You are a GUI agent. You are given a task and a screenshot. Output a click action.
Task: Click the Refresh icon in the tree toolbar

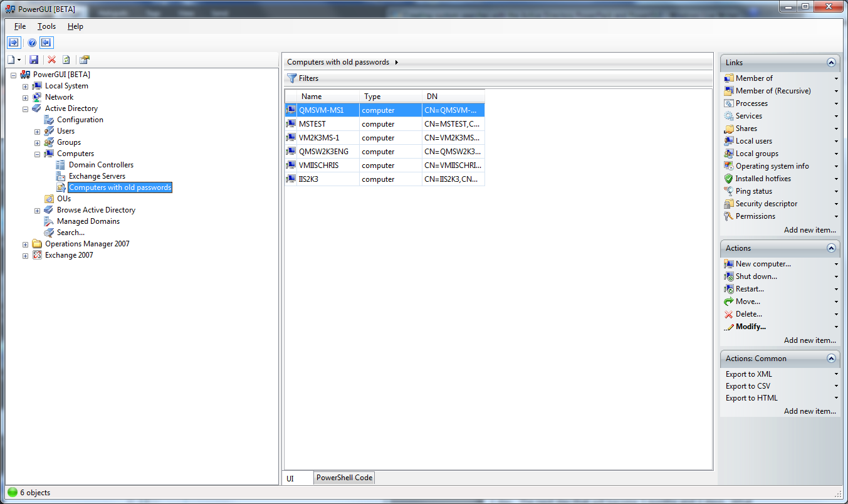click(66, 60)
